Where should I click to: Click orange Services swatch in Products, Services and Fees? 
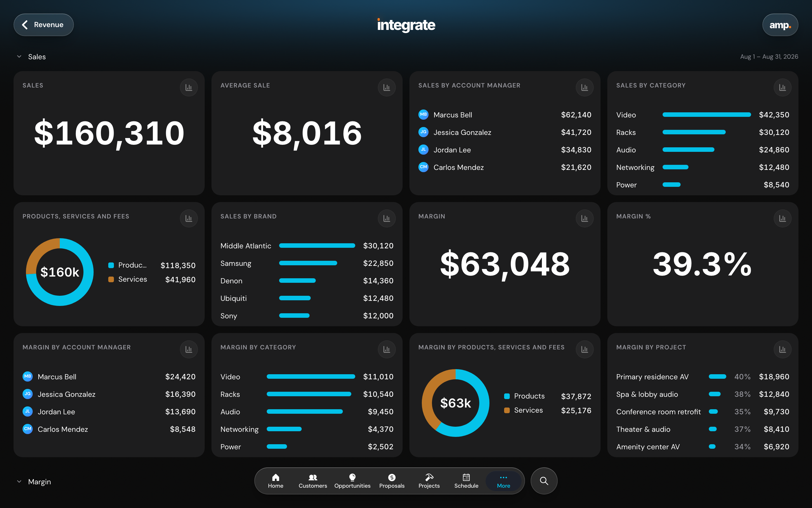(x=111, y=279)
